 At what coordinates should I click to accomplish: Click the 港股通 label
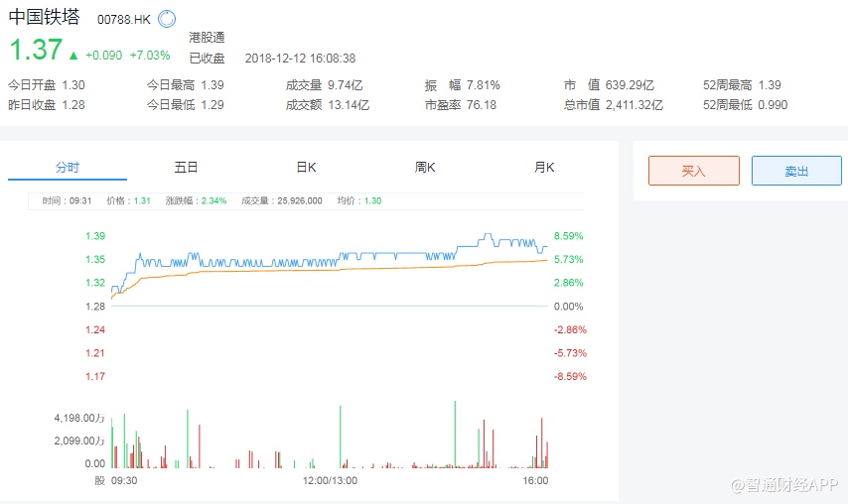pyautogui.click(x=207, y=38)
